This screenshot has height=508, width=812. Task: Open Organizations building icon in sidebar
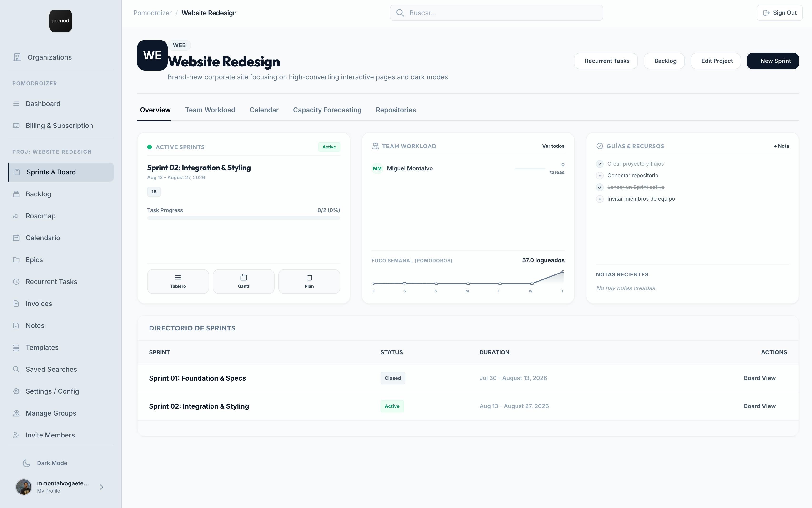[17, 57]
